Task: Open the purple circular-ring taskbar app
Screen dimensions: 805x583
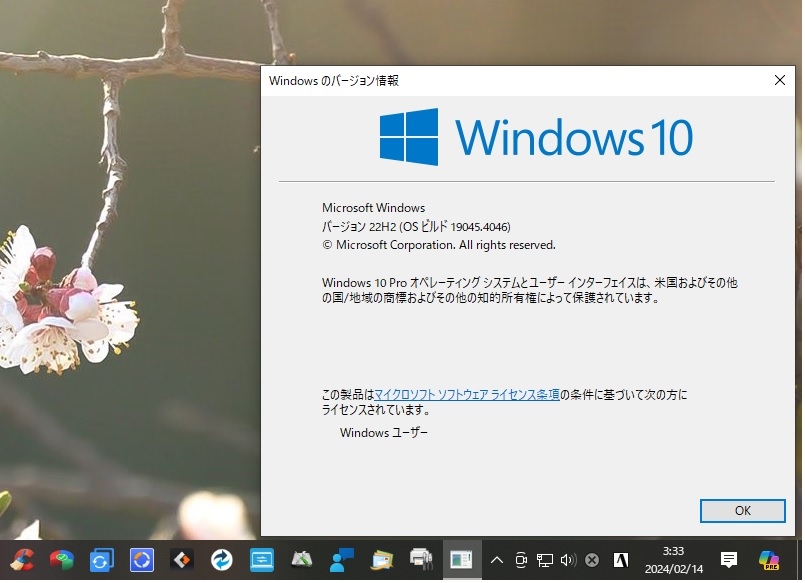Action: (142, 561)
